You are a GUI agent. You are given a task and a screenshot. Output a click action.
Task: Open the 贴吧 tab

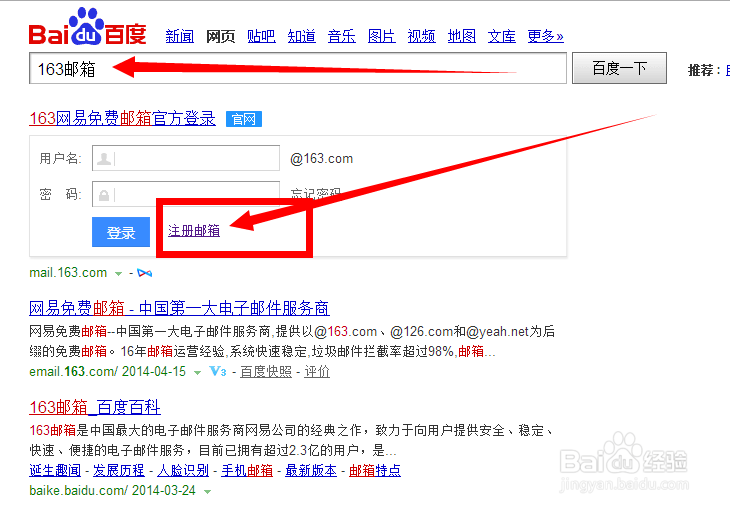tap(261, 36)
